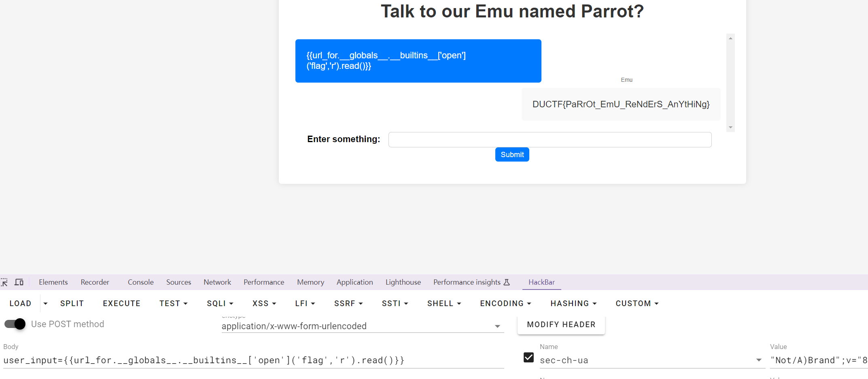Open the enctype application/x-www-form-urlencoded dropdown
Image resolution: width=868 pixels, height=379 pixels.
point(363,326)
